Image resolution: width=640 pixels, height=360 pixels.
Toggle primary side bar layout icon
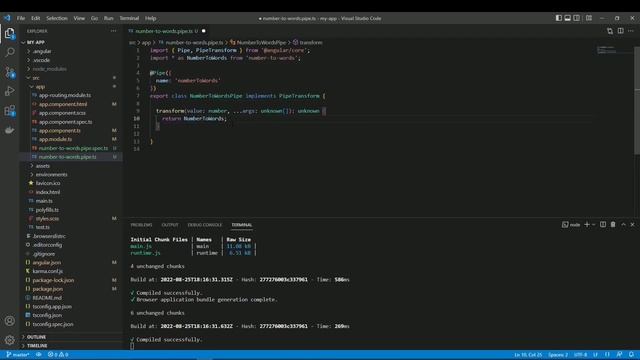pos(558,18)
